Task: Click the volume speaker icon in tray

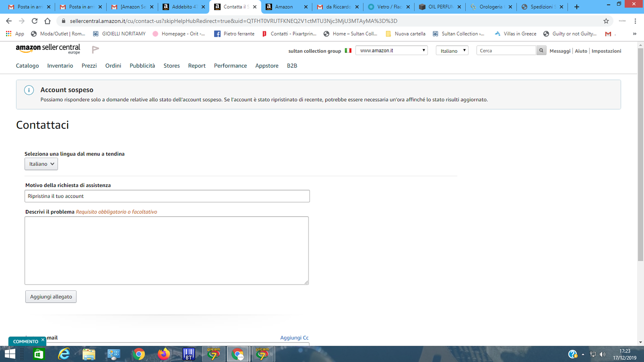Action: 602,355
